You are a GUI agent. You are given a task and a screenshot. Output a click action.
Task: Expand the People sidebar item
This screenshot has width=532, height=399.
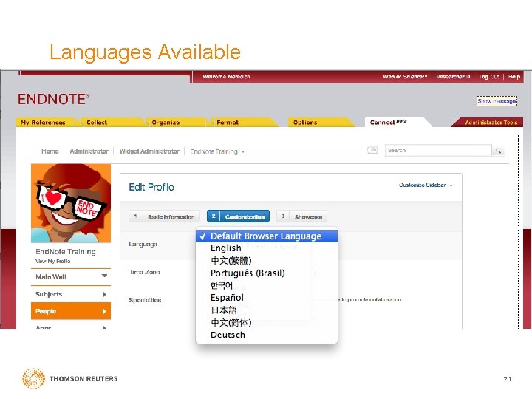pos(71,311)
